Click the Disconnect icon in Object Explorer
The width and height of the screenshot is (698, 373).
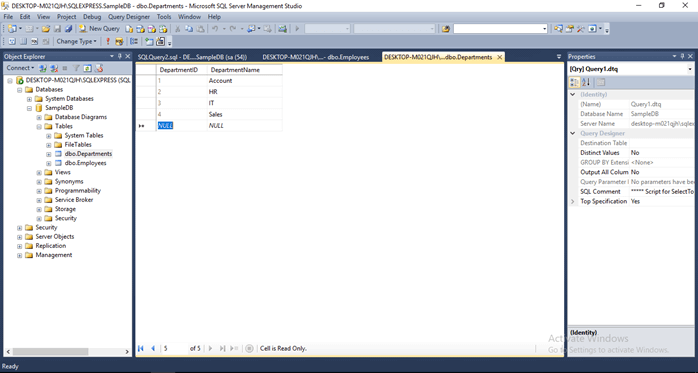point(54,68)
